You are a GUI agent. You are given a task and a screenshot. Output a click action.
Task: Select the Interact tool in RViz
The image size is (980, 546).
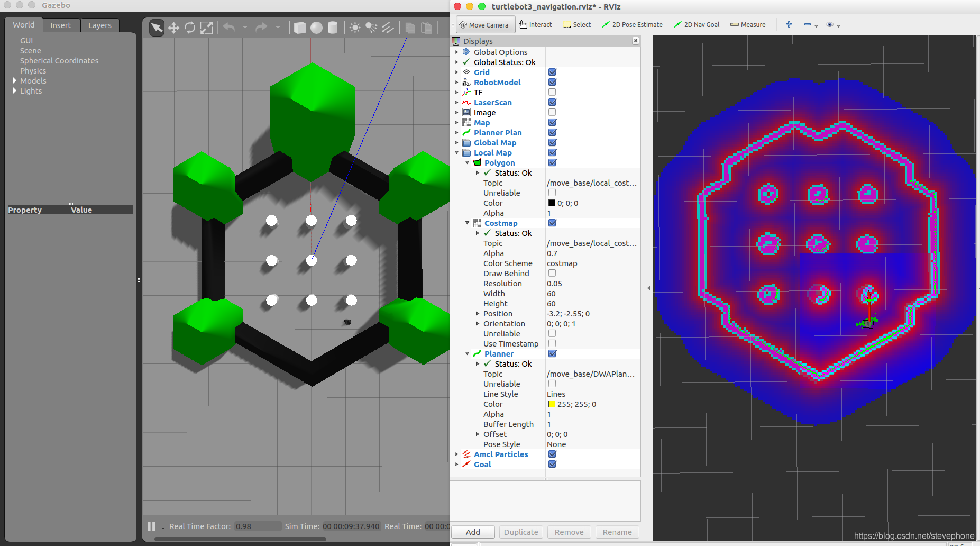point(535,25)
